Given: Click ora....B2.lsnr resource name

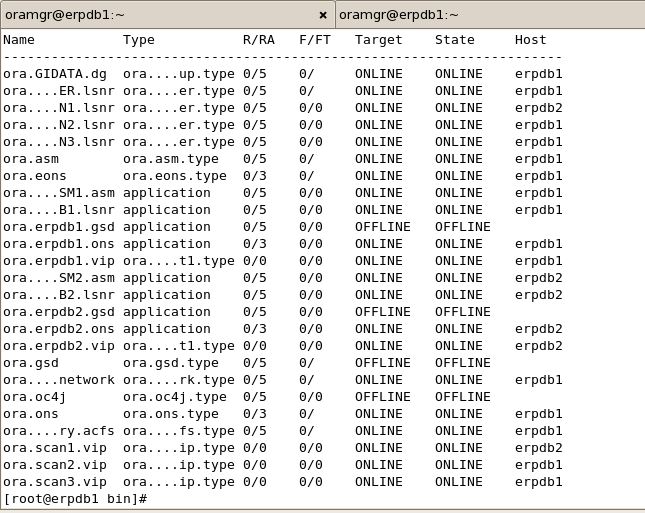Looking at the screenshot, I should coord(59,295).
